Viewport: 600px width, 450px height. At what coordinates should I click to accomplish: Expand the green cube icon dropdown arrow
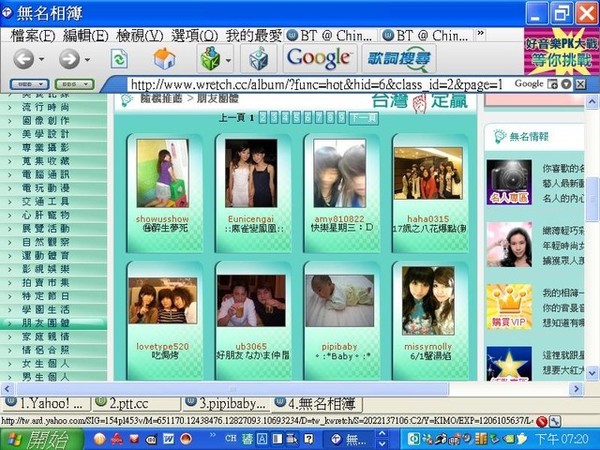pos(228,60)
